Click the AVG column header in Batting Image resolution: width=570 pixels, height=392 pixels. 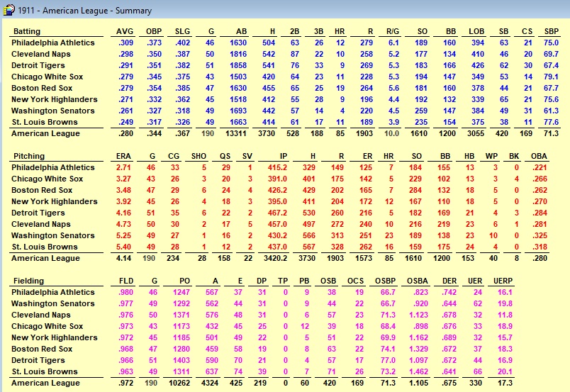tap(125, 31)
